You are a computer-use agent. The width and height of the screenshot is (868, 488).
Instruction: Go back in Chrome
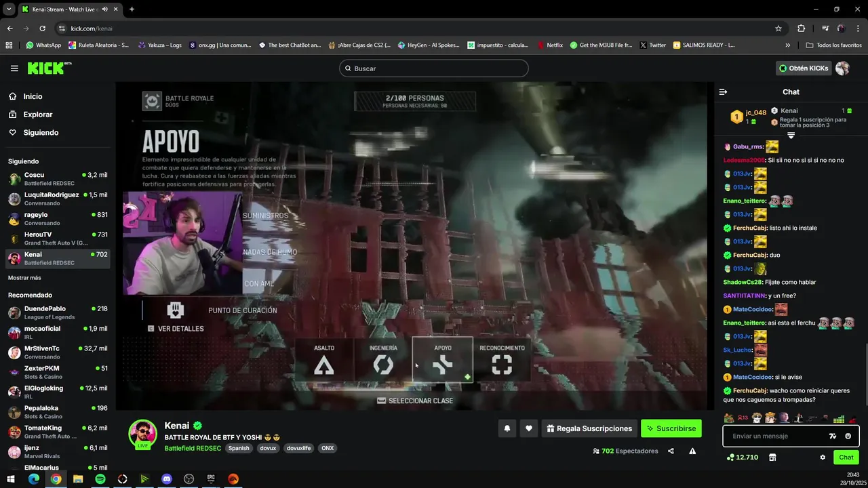pos(9,28)
